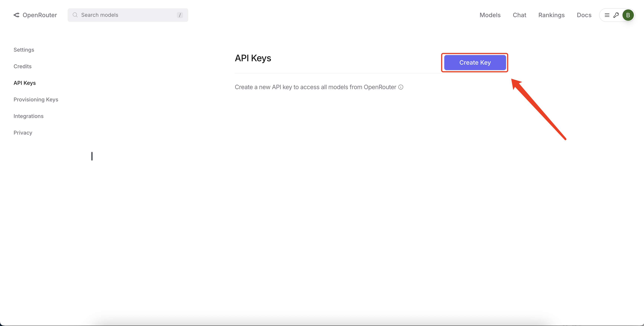Click the info icon next to the API key description
644x326 pixels.
pos(401,87)
